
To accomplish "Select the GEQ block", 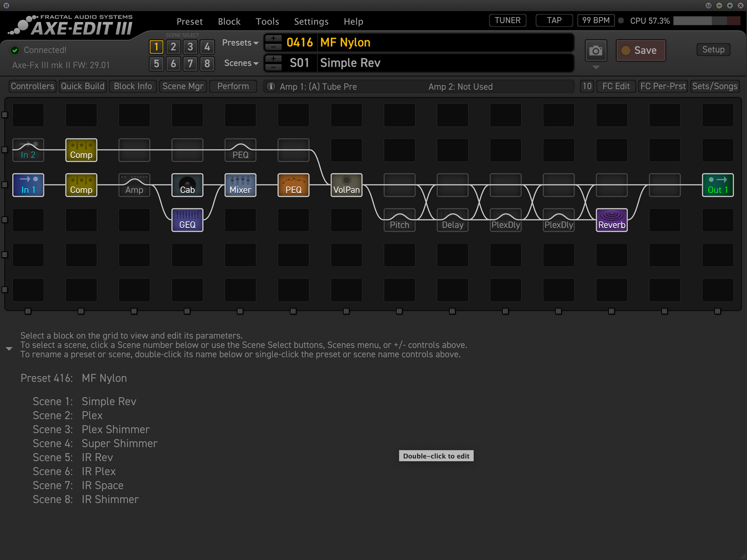I will [x=187, y=220].
